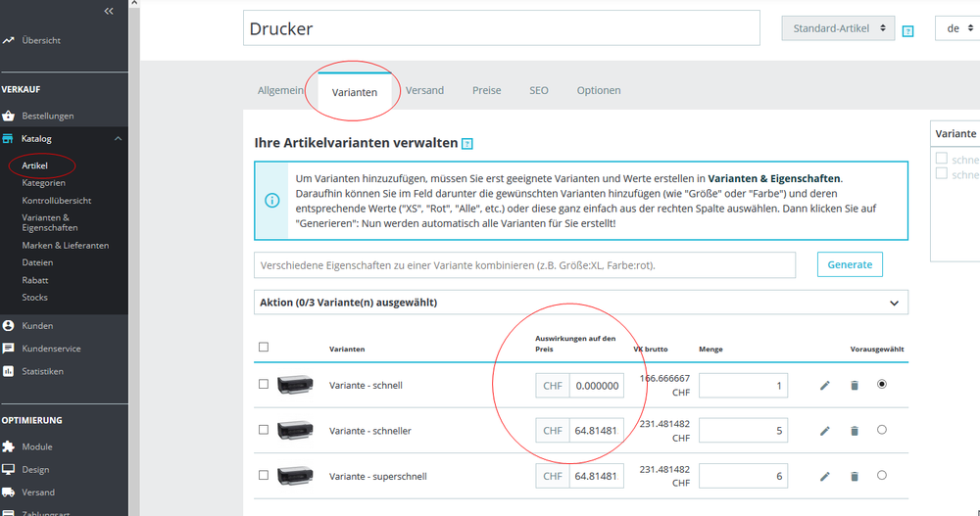
Task: Open Bestellungen from the sidebar
Action: click(x=47, y=117)
